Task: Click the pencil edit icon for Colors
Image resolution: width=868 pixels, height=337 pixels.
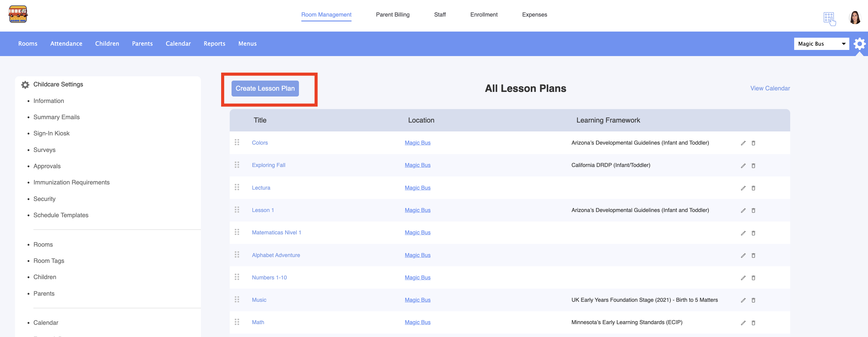Action: [743, 143]
